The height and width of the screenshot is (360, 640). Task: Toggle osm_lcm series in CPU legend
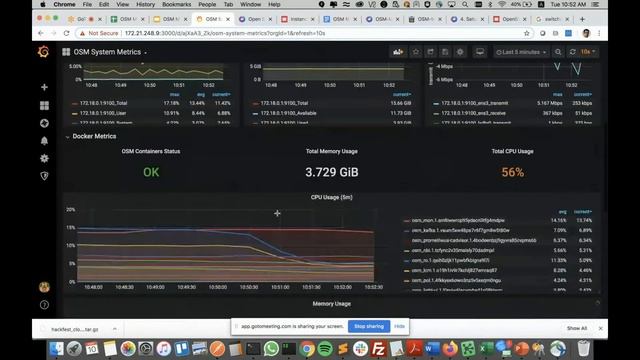(x=454, y=270)
